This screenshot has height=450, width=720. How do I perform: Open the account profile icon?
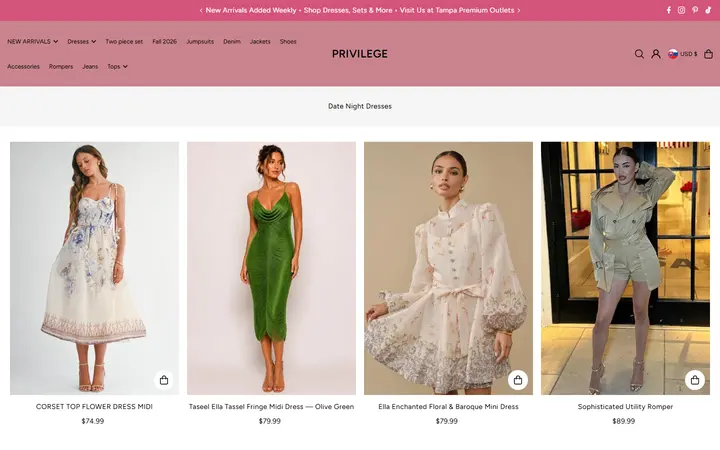click(x=656, y=54)
